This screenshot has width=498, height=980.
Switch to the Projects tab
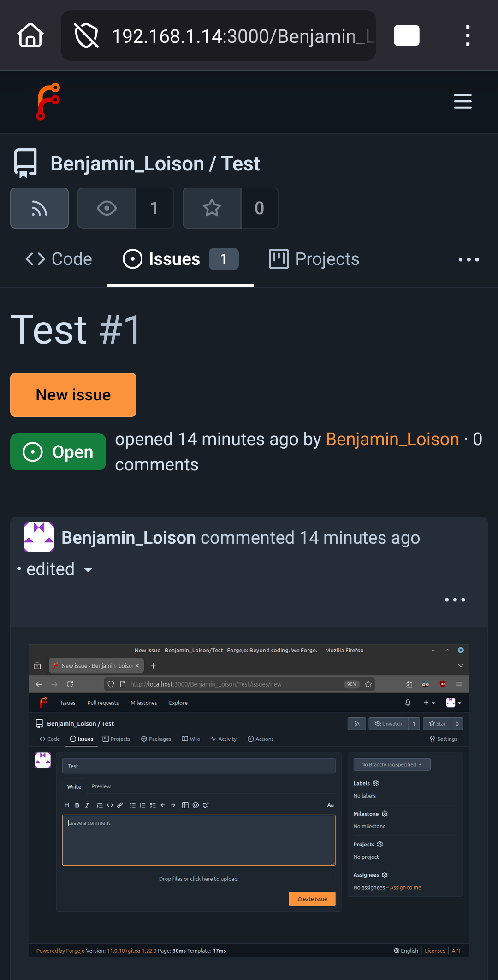pyautogui.click(x=314, y=259)
